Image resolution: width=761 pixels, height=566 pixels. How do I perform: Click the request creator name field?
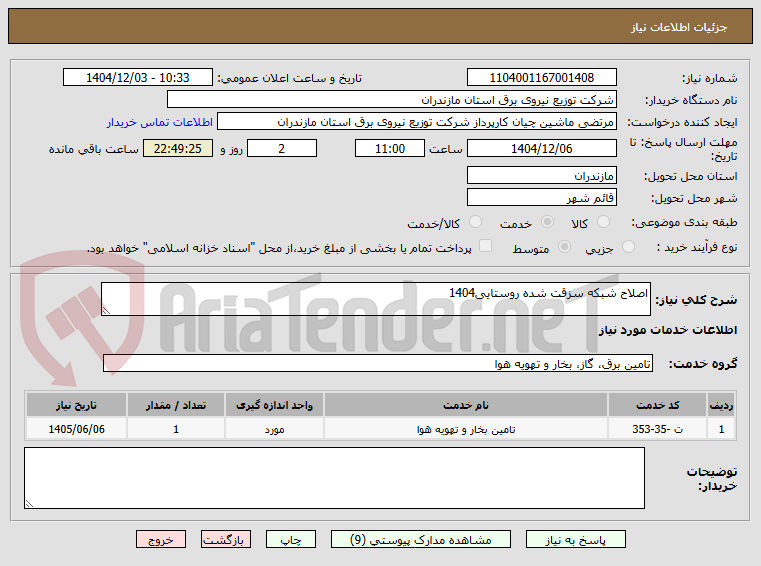pos(417,121)
